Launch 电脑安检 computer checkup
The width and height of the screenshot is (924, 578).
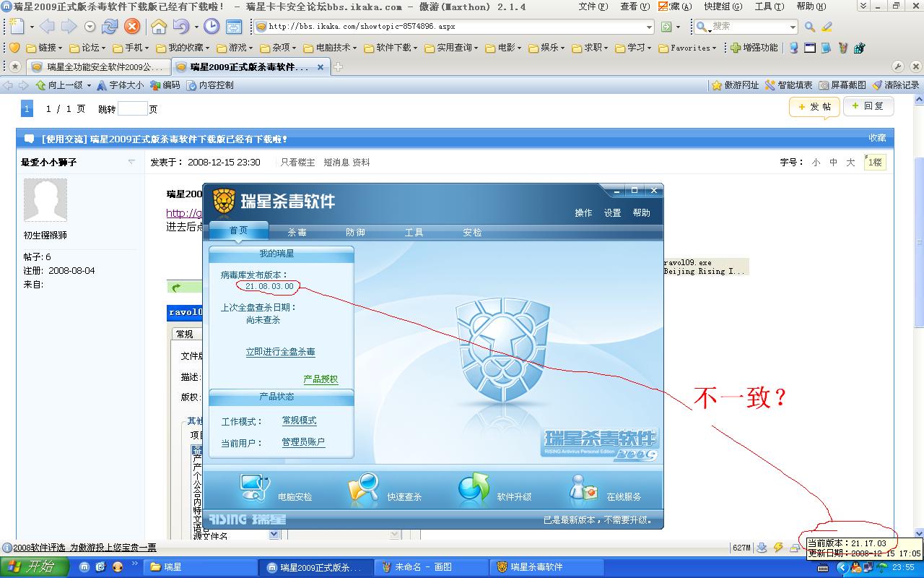276,490
